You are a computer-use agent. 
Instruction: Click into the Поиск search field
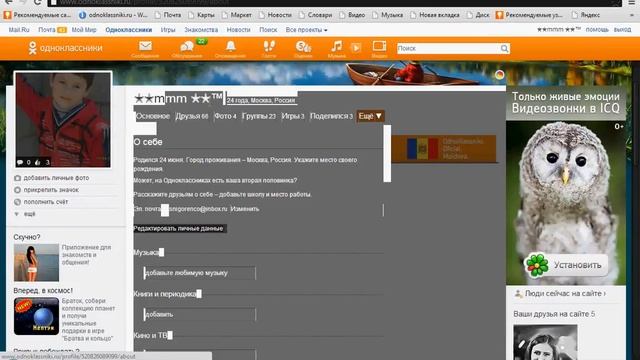448,49
